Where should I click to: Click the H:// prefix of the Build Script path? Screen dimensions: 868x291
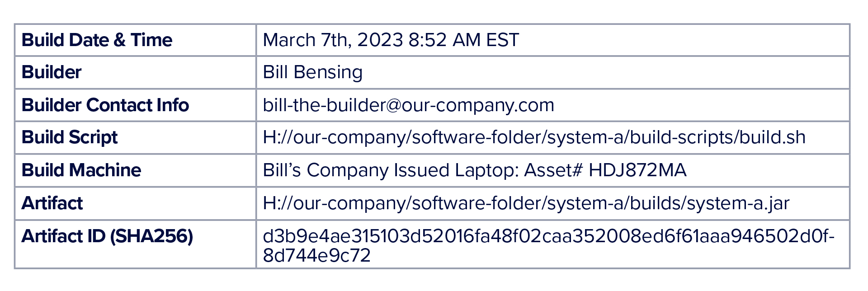[x=278, y=137]
